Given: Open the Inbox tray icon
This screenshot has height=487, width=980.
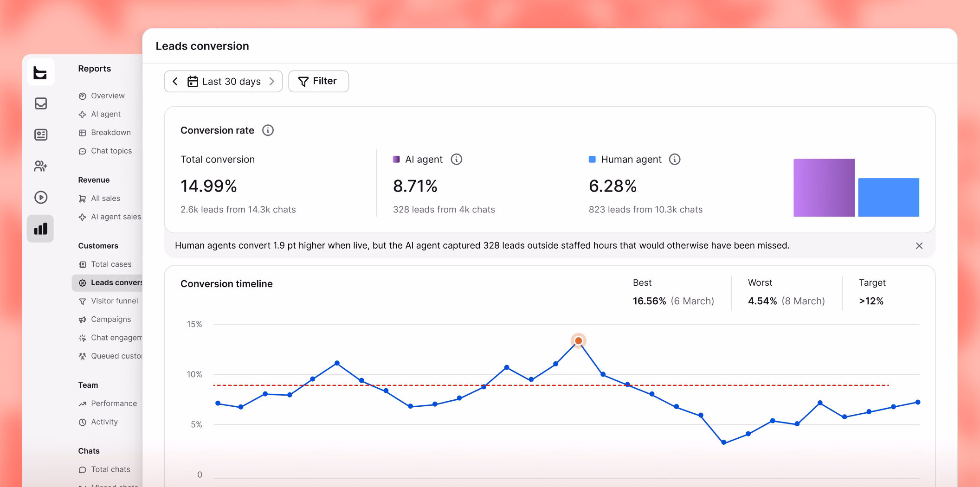Looking at the screenshot, I should click(41, 103).
